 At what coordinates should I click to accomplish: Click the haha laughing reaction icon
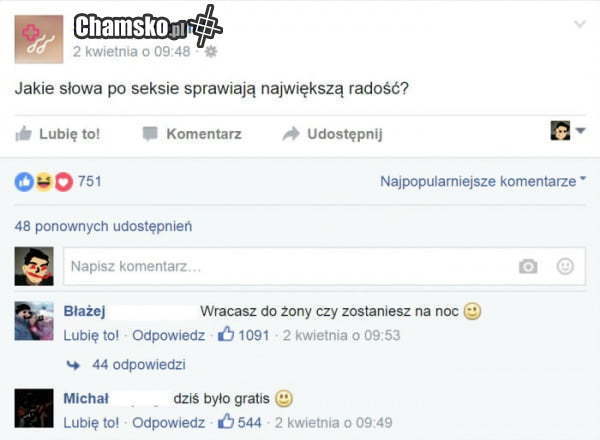click(44, 182)
